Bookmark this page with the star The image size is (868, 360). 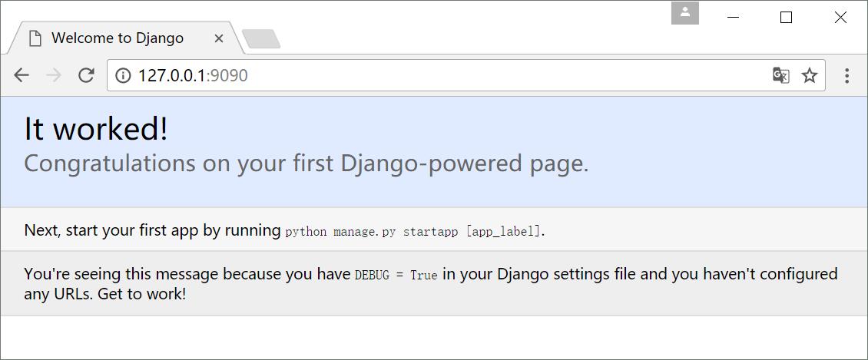pos(810,75)
